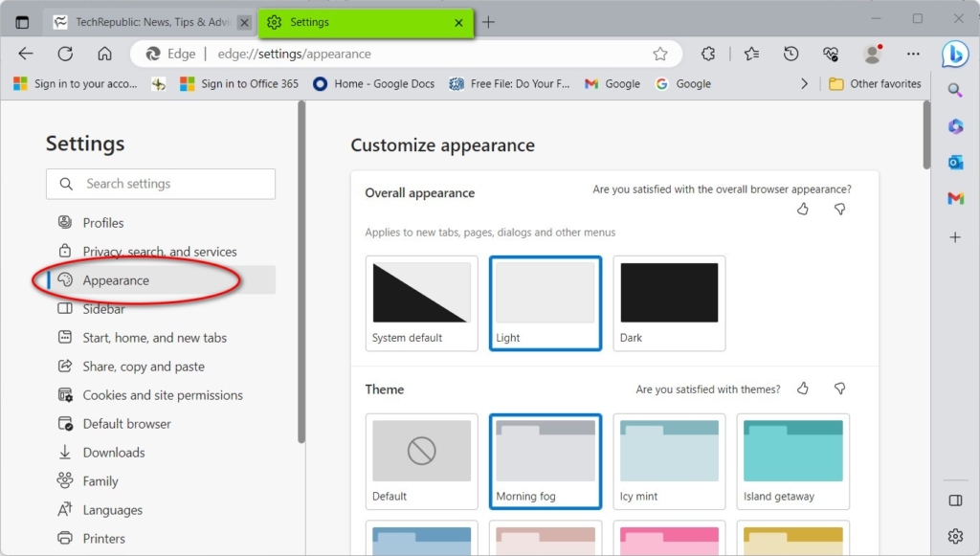Give thumbs up on browser appearance
980x556 pixels.
pos(802,209)
